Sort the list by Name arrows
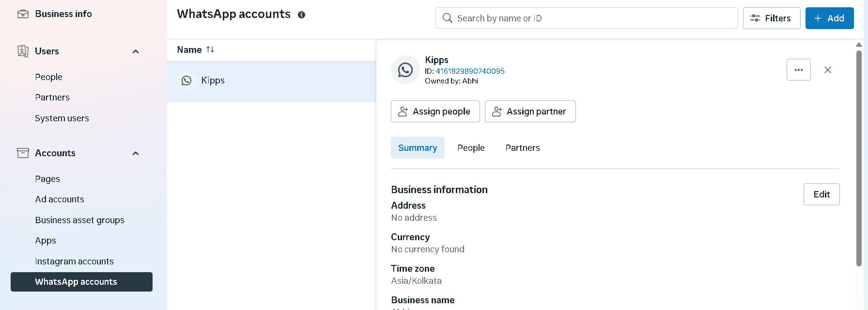The height and width of the screenshot is (310, 868). [x=210, y=49]
